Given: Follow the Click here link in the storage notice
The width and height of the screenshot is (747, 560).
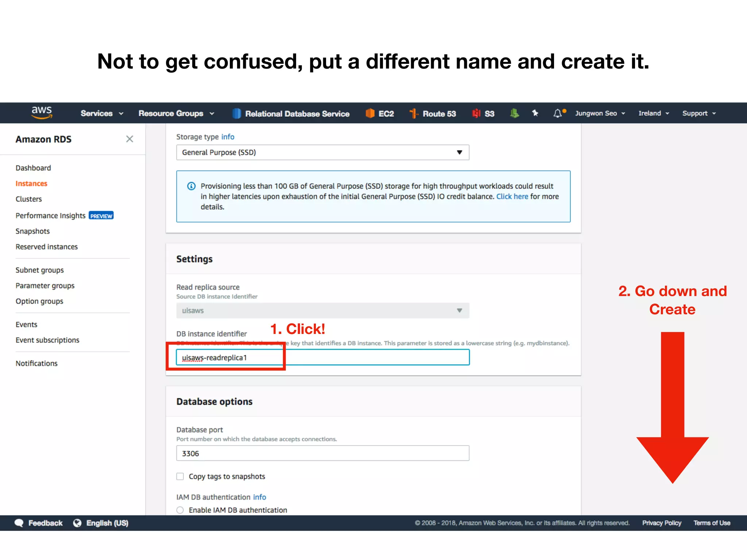Looking at the screenshot, I should click(x=512, y=197).
